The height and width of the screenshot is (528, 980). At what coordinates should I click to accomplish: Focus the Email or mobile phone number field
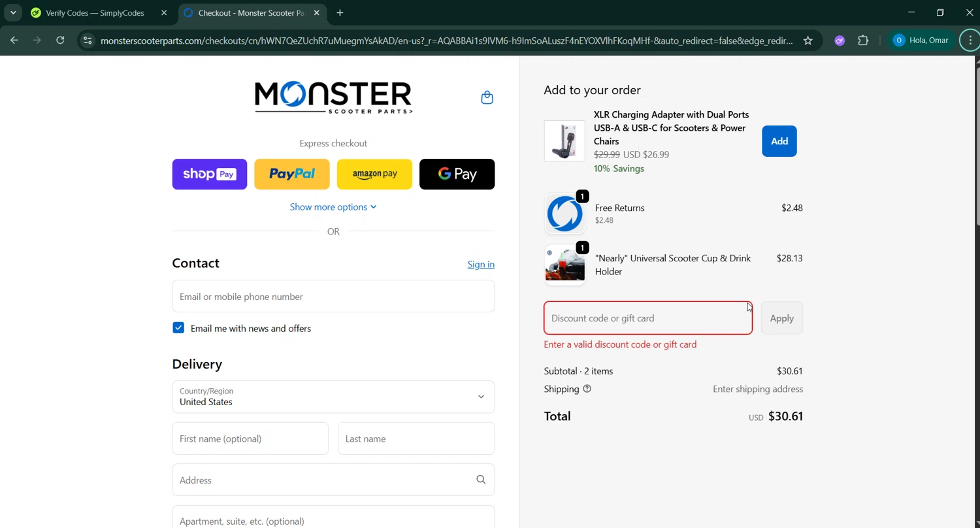[333, 296]
